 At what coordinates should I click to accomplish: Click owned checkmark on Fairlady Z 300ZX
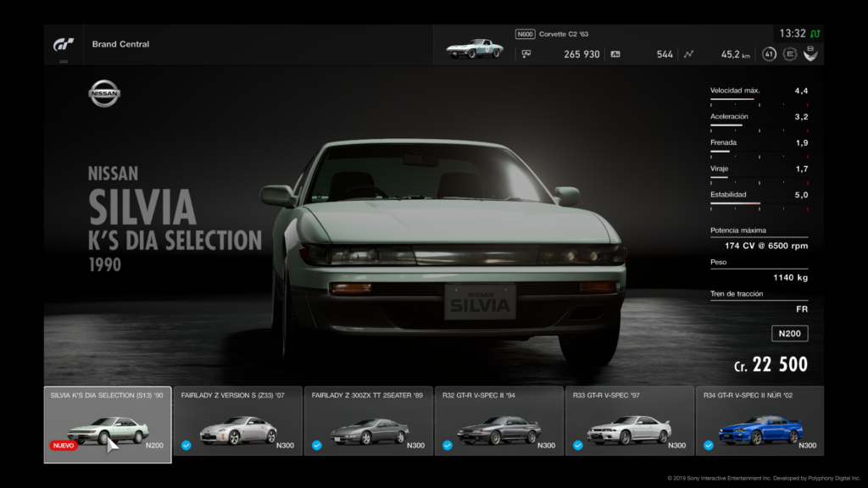point(317,446)
